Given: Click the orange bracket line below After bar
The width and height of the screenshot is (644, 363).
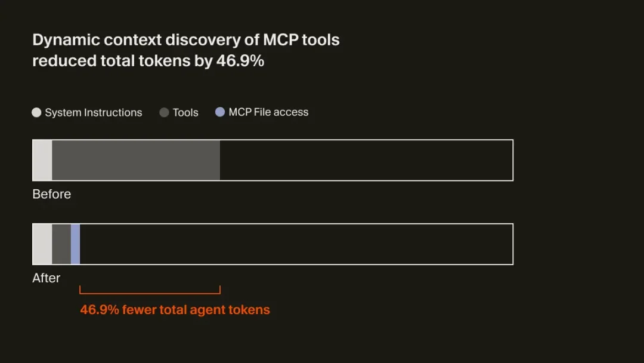Looking at the screenshot, I should [150, 293].
